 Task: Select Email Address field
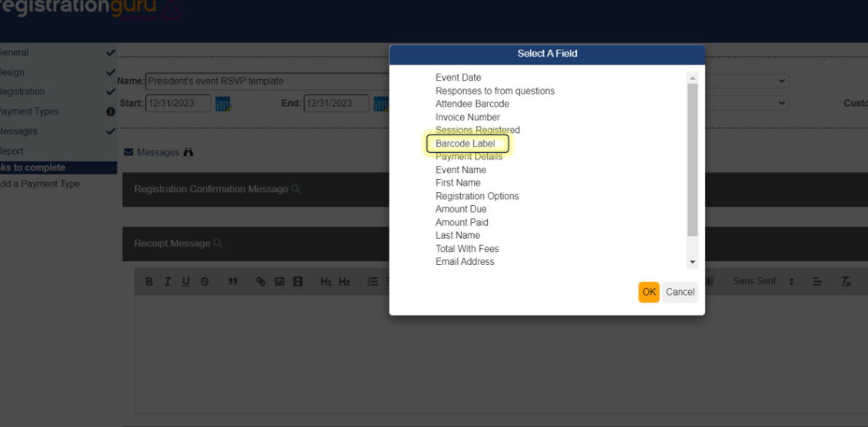(x=465, y=262)
